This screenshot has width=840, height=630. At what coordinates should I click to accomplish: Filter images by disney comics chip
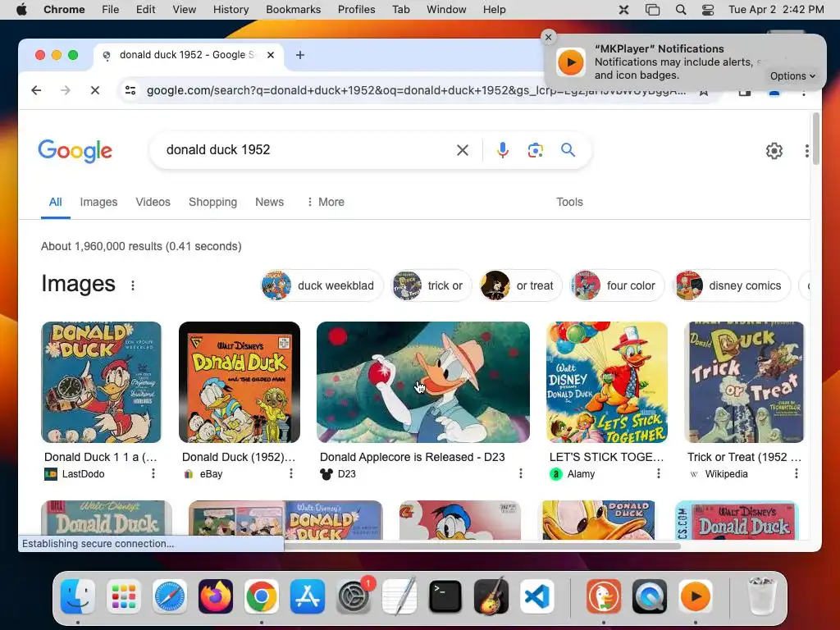[x=732, y=285]
